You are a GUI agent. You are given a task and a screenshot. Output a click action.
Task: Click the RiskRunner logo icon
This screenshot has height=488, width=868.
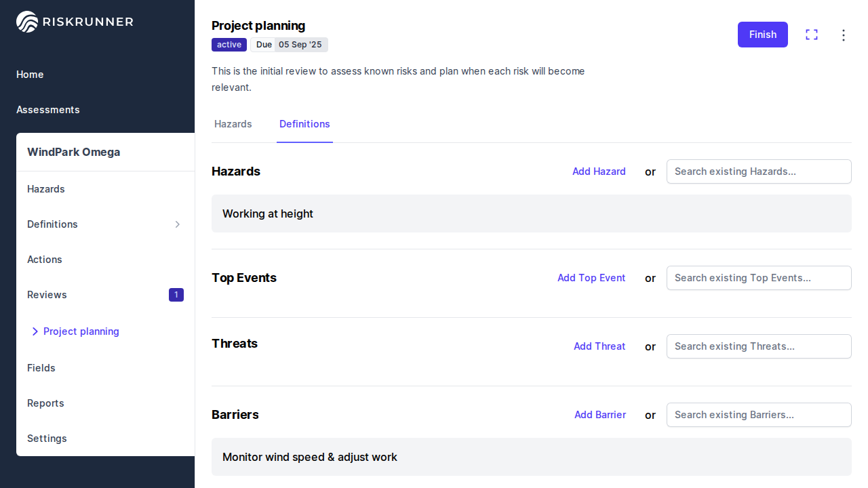click(x=28, y=22)
